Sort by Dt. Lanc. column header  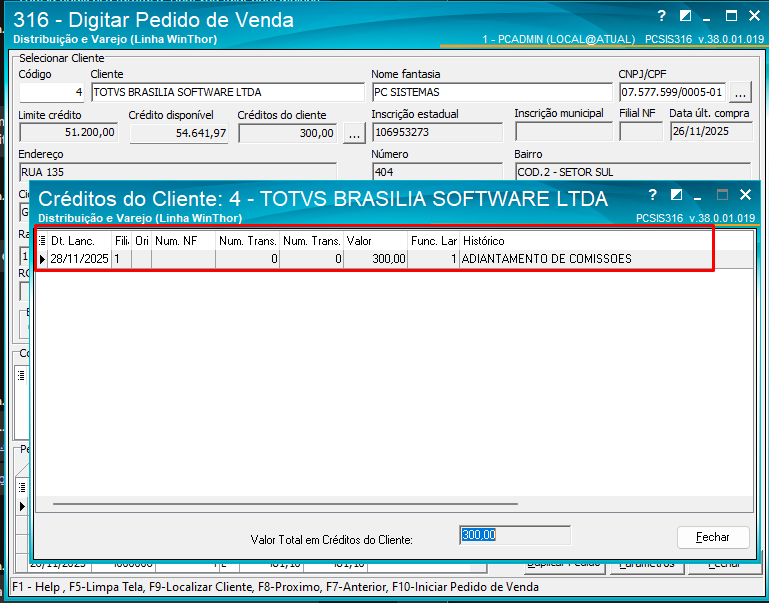click(x=79, y=241)
